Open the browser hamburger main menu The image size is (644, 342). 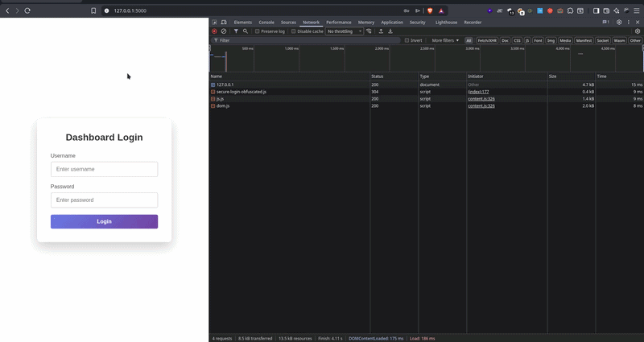click(x=637, y=10)
